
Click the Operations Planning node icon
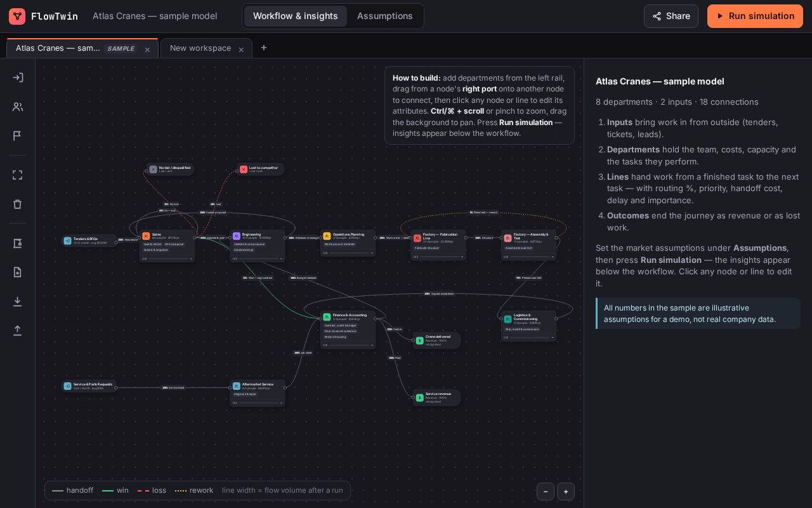point(327,236)
